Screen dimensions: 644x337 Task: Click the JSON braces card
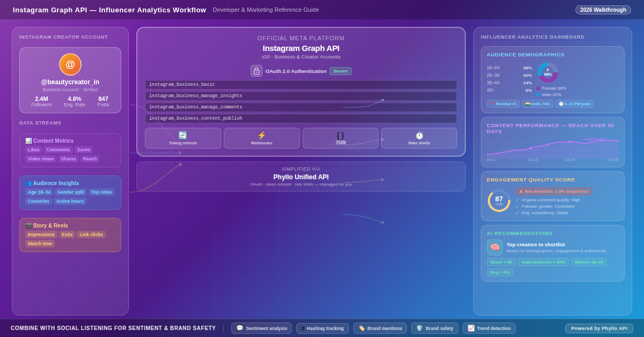click(340, 138)
